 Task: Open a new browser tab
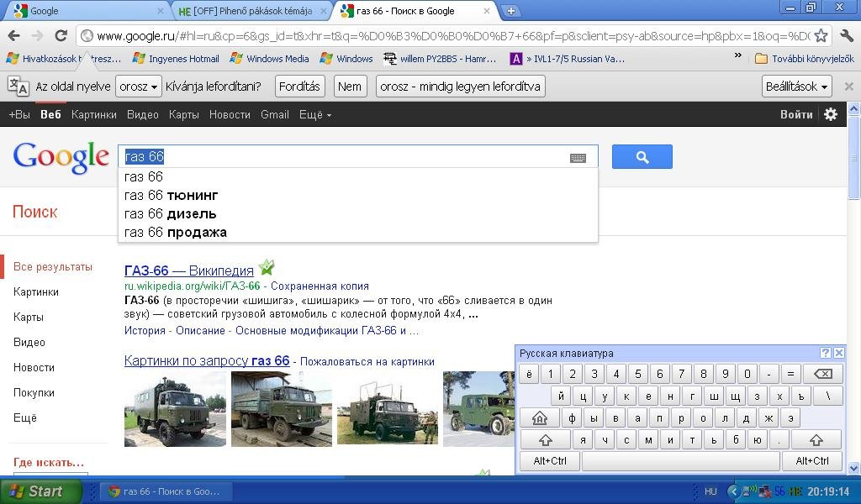(510, 11)
